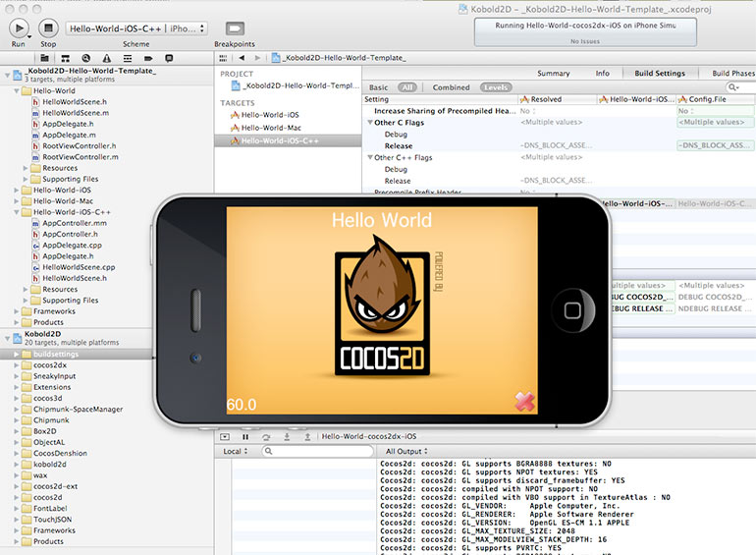Switch to the Info tab
Image resolution: width=756 pixels, height=555 pixels.
click(x=602, y=74)
